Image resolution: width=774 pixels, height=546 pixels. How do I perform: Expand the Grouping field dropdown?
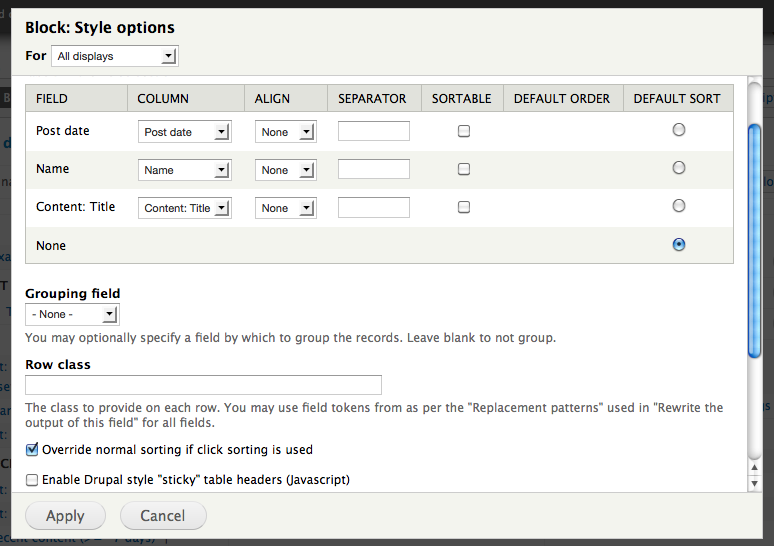[72, 315]
